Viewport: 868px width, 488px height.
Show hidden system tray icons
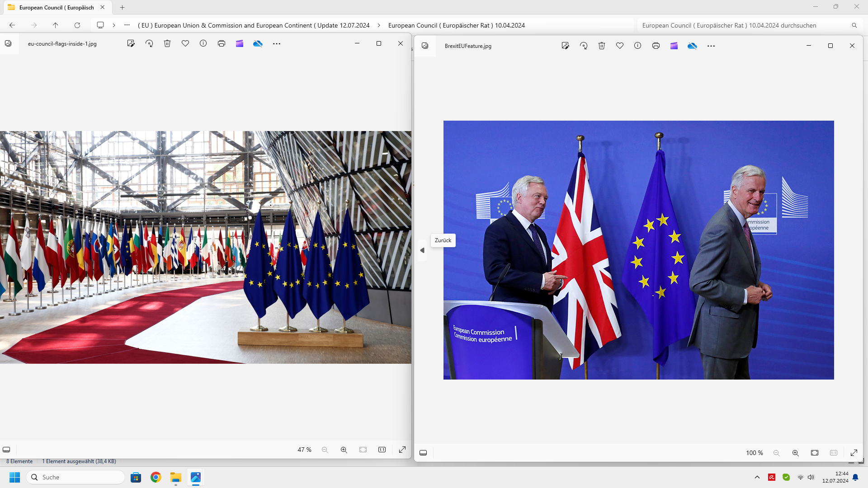tap(757, 477)
